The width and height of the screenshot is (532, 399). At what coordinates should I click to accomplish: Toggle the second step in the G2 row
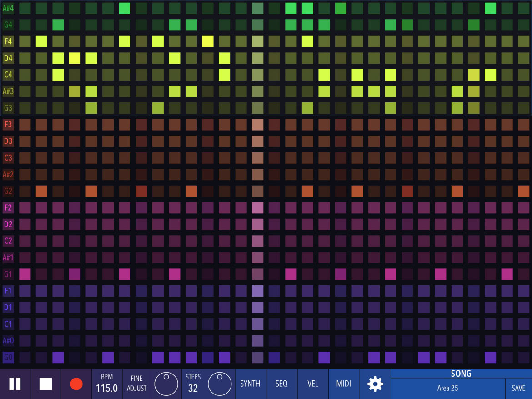41,191
